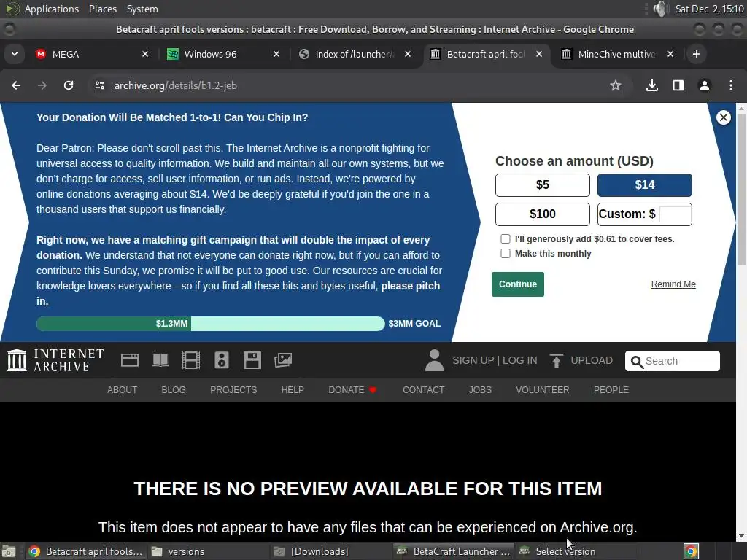Open the ABOUT nav link
Image resolution: width=747 pixels, height=560 pixels.
pos(122,390)
